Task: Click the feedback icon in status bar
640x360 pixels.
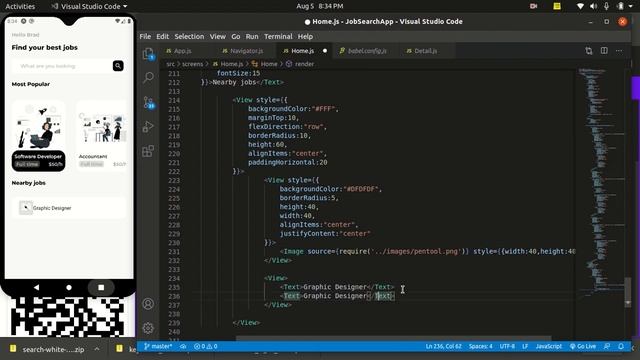Action: 607,346
